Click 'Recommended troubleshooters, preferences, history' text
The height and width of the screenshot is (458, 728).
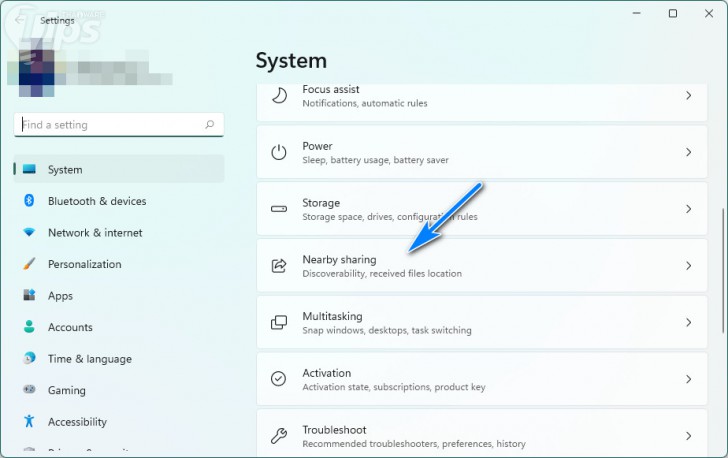pos(414,444)
